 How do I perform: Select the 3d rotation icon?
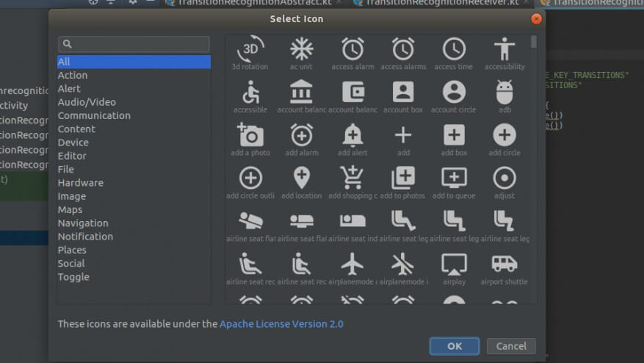(x=250, y=49)
